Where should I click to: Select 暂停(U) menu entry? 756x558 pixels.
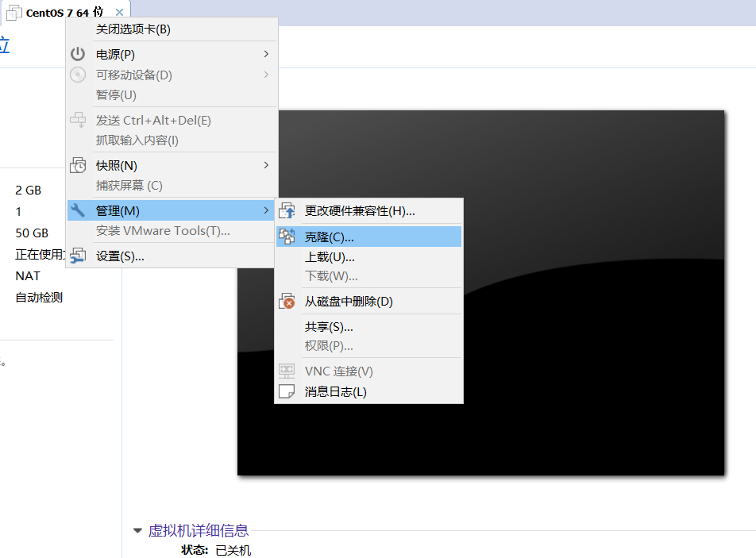[172, 95]
